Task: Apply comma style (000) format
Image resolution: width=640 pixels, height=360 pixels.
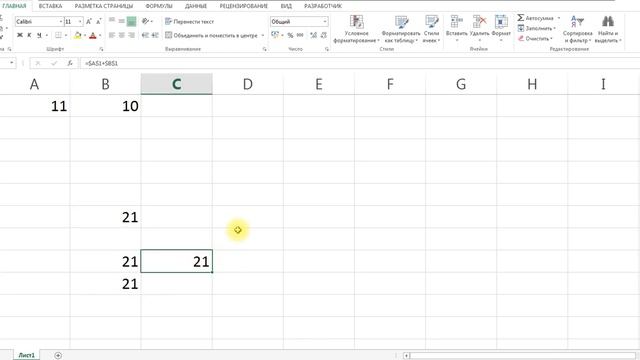Action: (x=300, y=36)
